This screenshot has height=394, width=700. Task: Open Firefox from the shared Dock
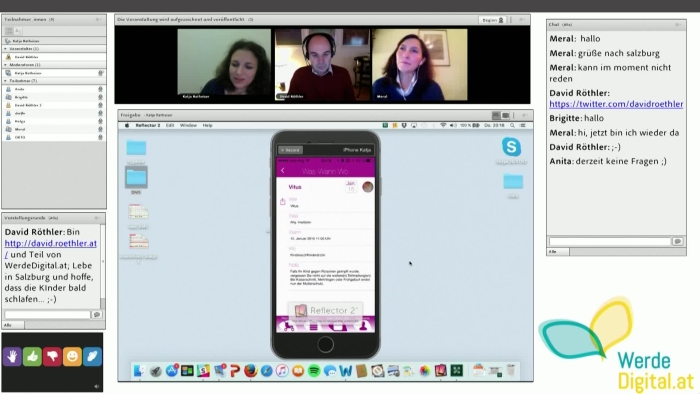250,370
